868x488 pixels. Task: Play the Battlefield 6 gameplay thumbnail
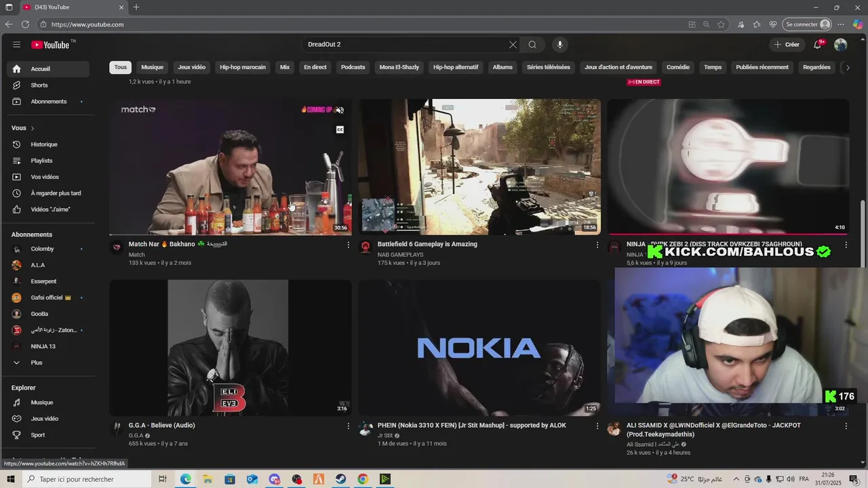[x=479, y=167]
